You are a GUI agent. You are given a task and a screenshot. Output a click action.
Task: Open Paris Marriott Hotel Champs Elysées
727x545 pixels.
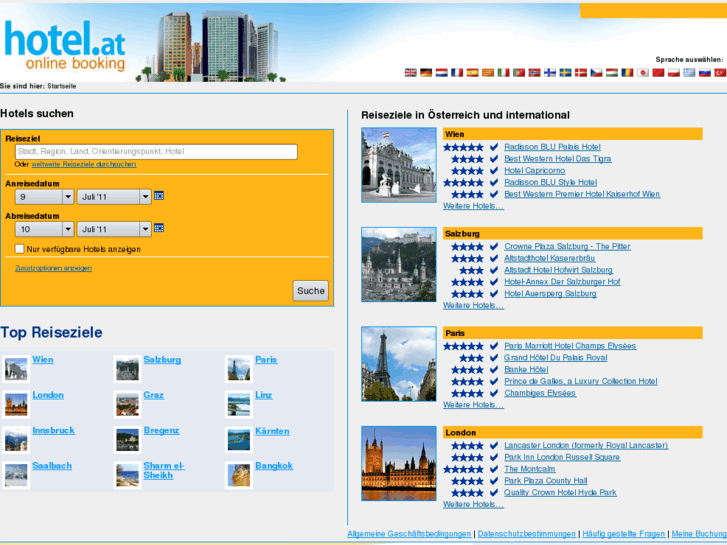pyautogui.click(x=570, y=346)
